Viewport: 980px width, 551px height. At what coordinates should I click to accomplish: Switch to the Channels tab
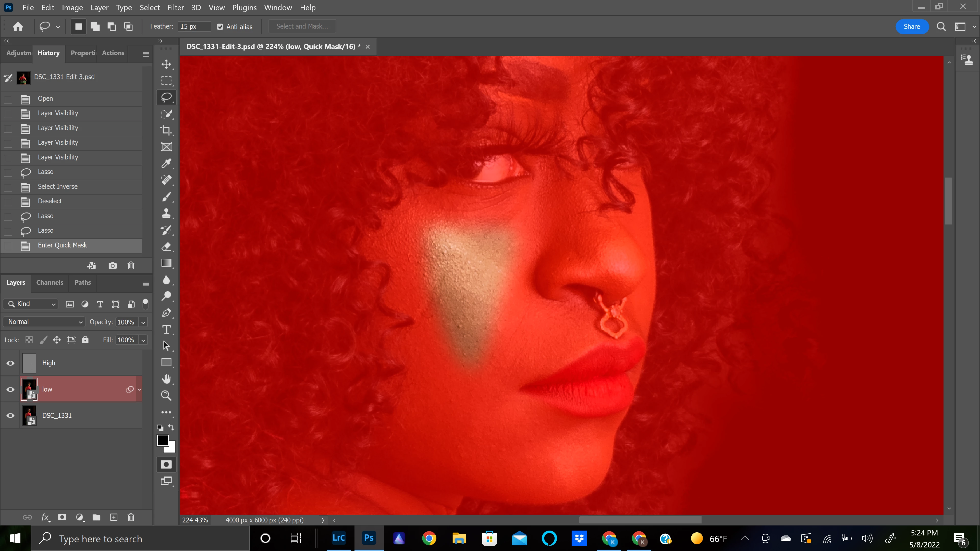[x=50, y=283]
